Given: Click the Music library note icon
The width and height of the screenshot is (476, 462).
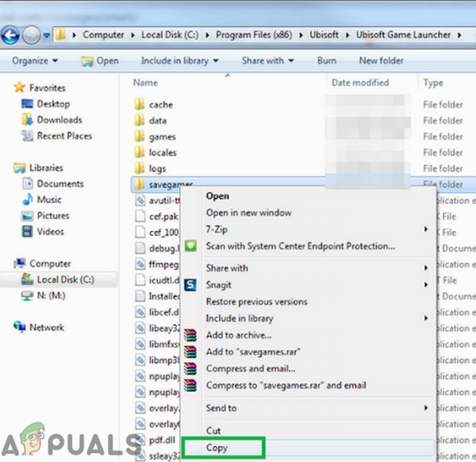Looking at the screenshot, I should pos(27,199).
